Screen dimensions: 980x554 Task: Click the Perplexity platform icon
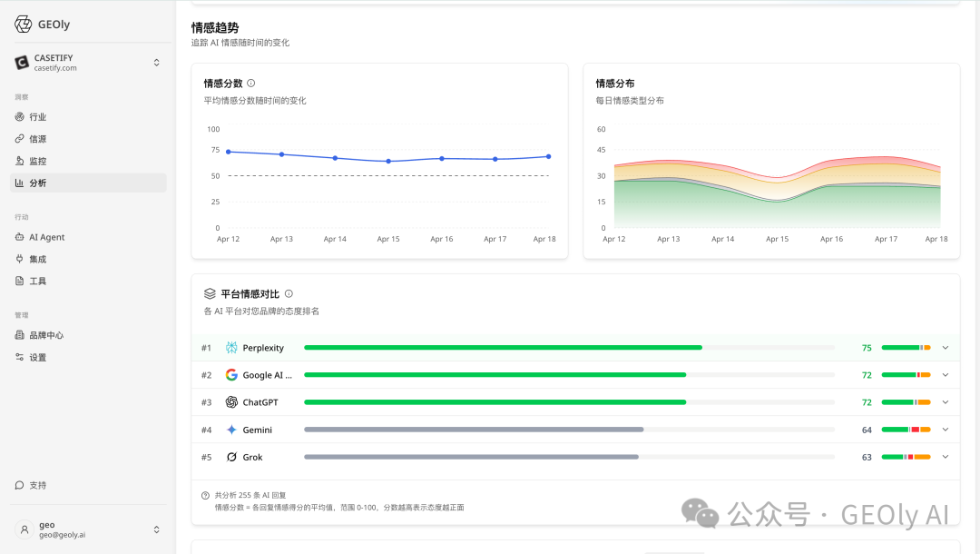point(231,348)
